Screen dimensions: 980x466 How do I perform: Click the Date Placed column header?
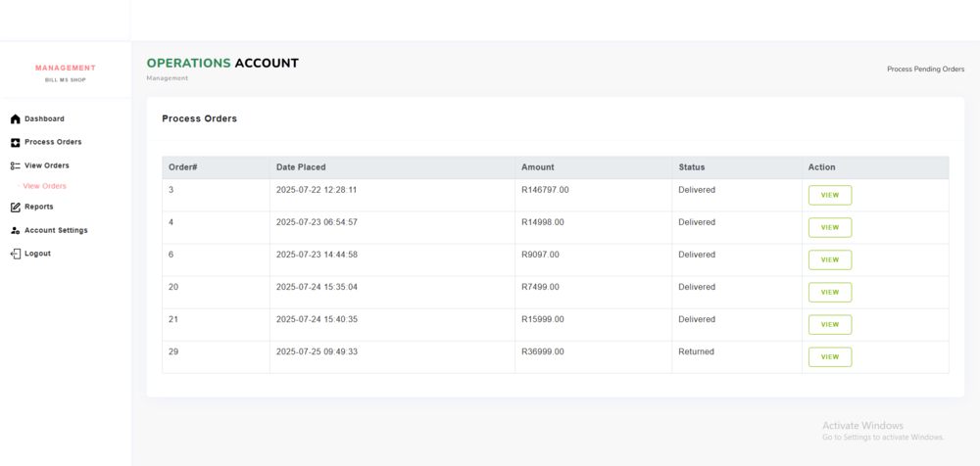[301, 167]
